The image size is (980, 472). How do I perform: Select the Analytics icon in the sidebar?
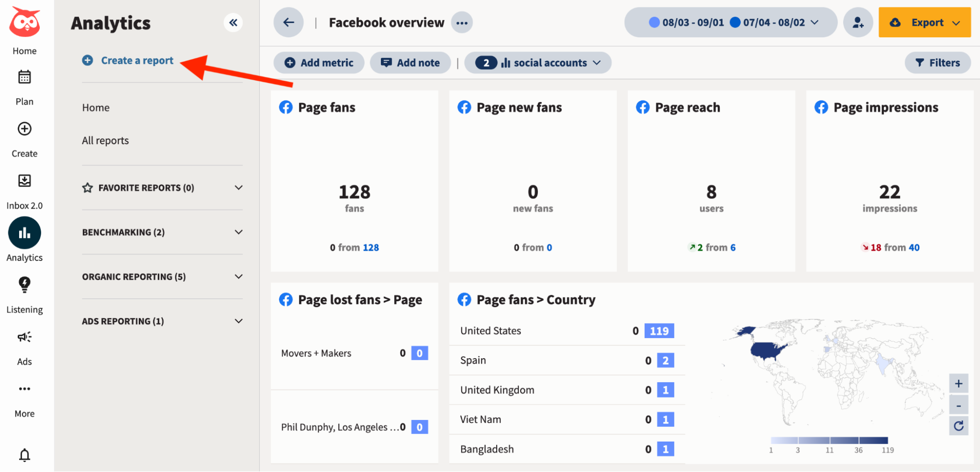click(x=24, y=233)
